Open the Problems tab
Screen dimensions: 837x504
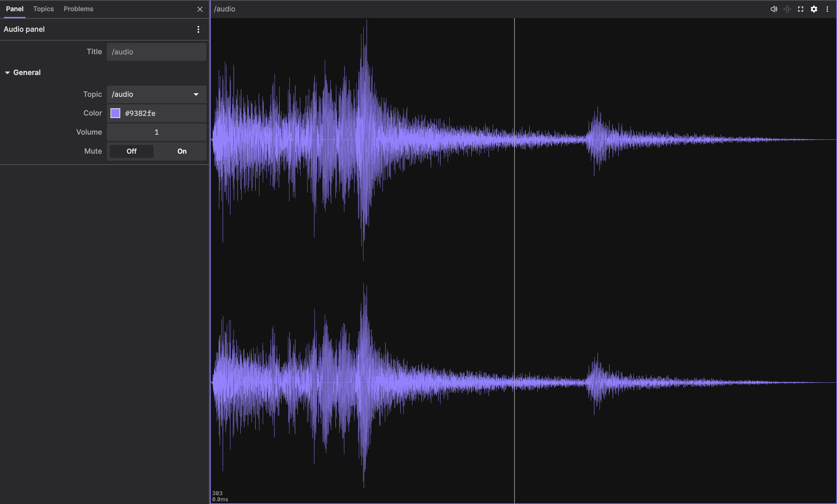pos(78,9)
